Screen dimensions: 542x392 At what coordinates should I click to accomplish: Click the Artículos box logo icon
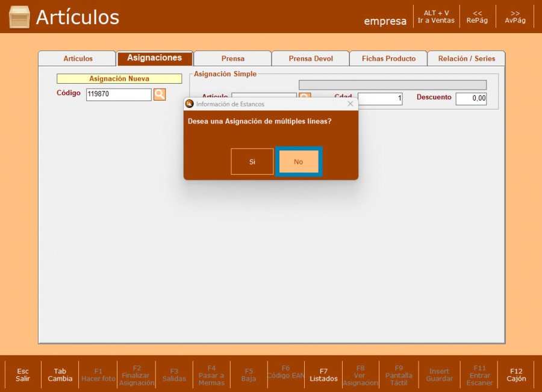coord(19,17)
